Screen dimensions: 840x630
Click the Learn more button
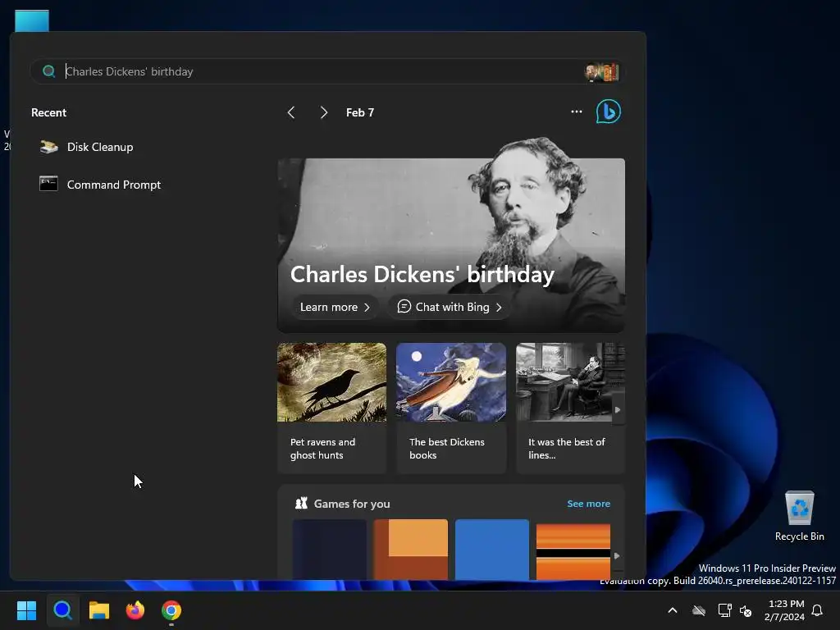coord(335,307)
